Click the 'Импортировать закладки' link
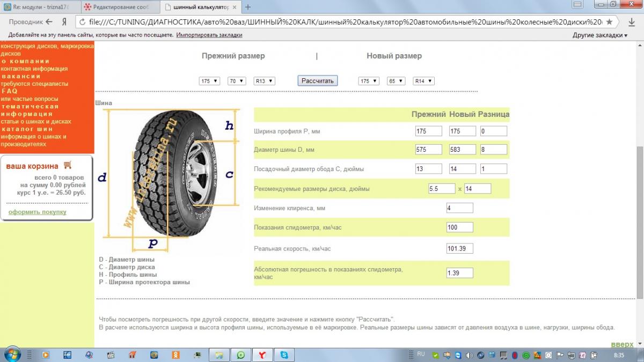The height and width of the screenshot is (362, 644). click(x=209, y=35)
